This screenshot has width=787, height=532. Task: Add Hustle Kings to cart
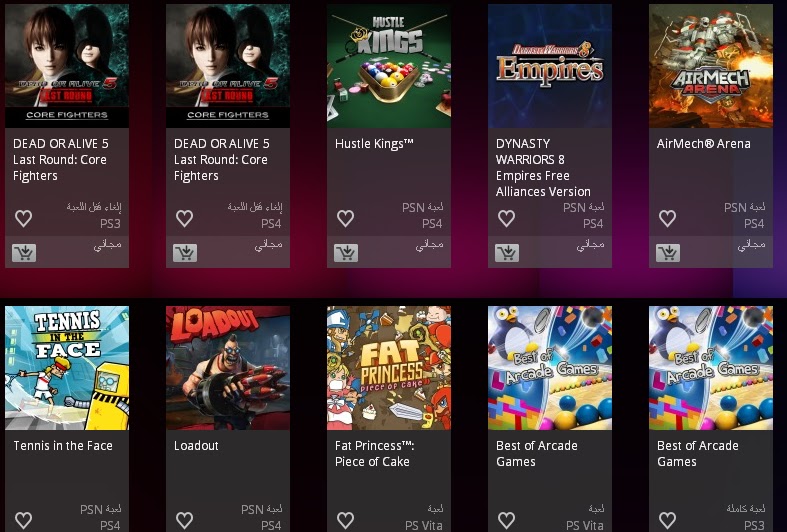click(346, 252)
